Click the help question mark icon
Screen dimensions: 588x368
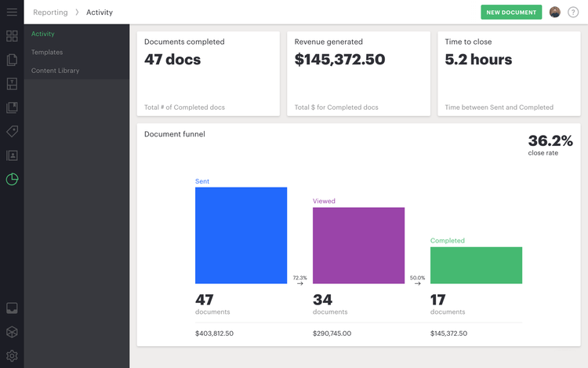click(573, 13)
